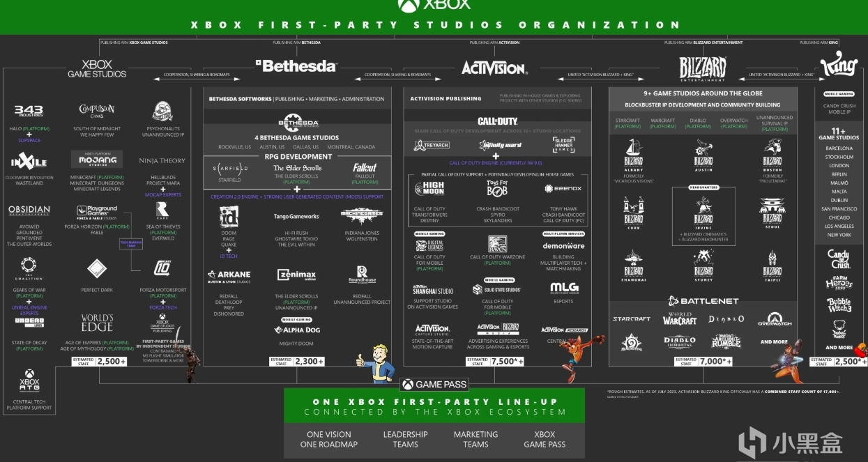Click the Turn 10 studio logo

[162, 268]
